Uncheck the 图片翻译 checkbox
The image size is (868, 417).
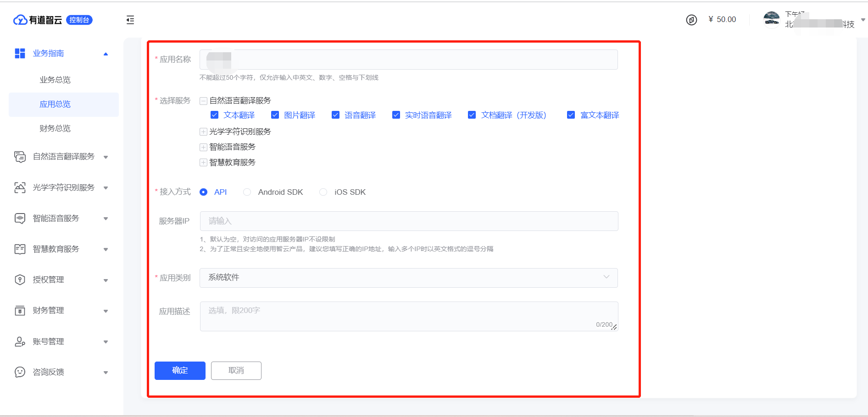275,115
